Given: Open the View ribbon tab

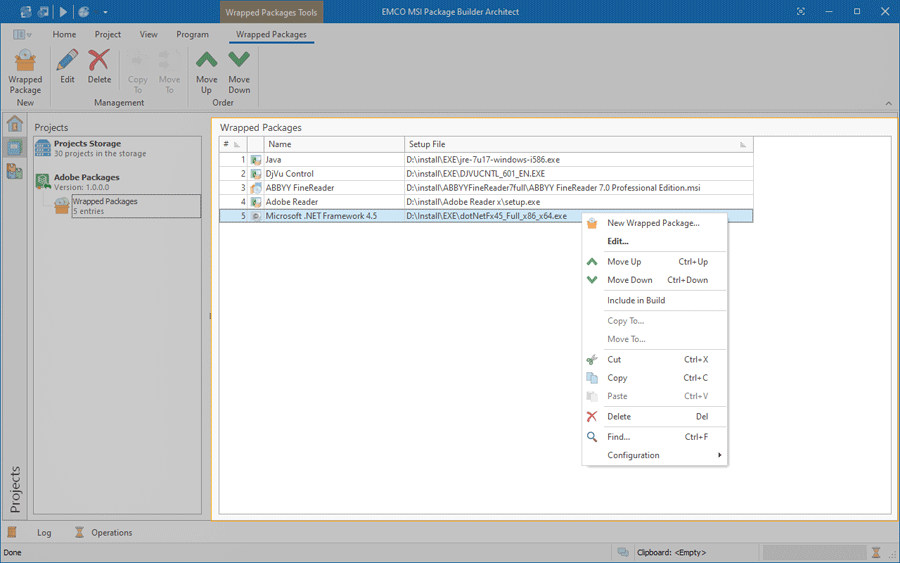Looking at the screenshot, I should click(149, 34).
